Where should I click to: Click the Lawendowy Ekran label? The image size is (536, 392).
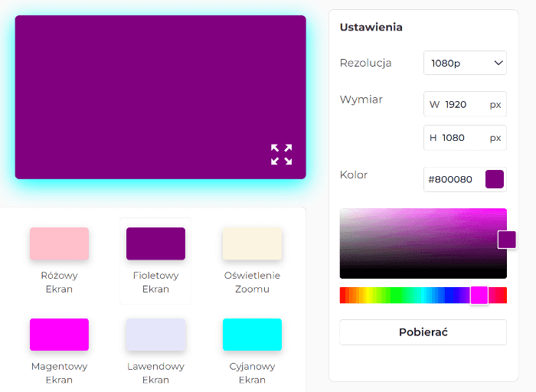coord(155,373)
